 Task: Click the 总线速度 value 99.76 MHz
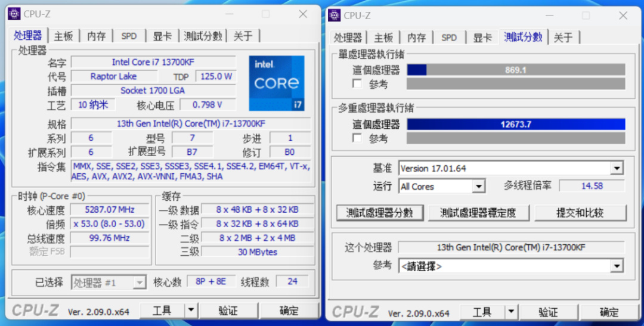[110, 238]
